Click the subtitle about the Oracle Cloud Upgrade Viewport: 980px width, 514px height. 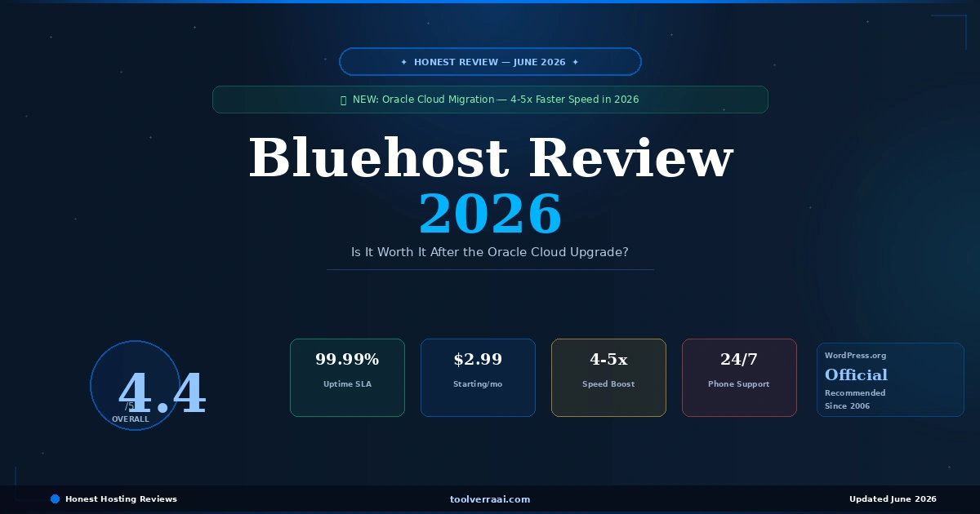click(x=490, y=252)
